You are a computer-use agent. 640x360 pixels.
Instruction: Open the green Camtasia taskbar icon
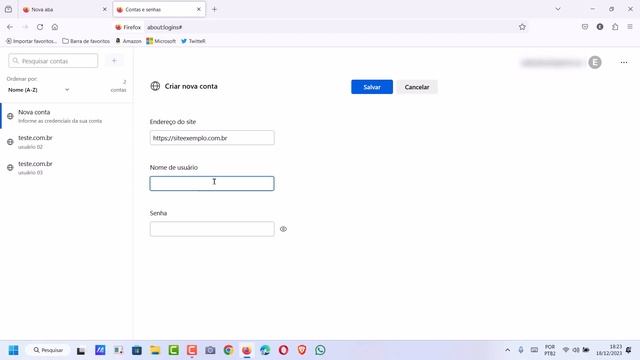pyautogui.click(x=173, y=350)
